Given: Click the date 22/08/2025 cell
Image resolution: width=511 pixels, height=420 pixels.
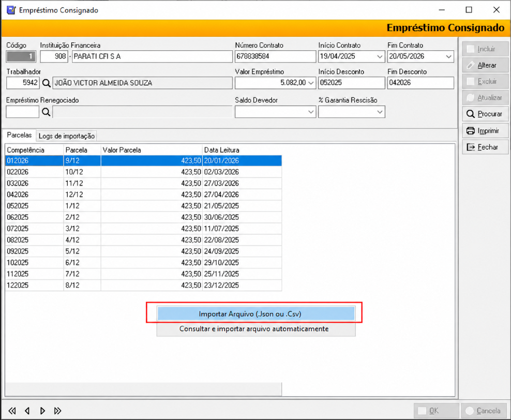Looking at the screenshot, I should click(242, 240).
